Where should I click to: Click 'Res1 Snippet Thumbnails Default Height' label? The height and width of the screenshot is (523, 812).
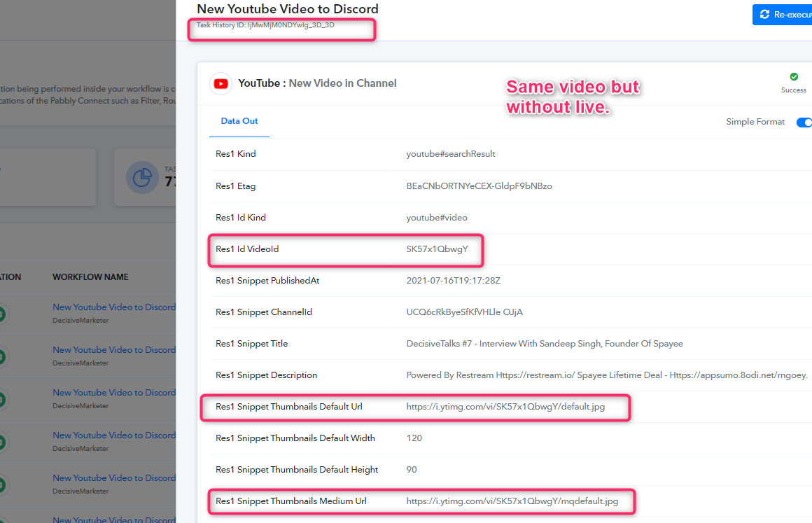point(297,470)
